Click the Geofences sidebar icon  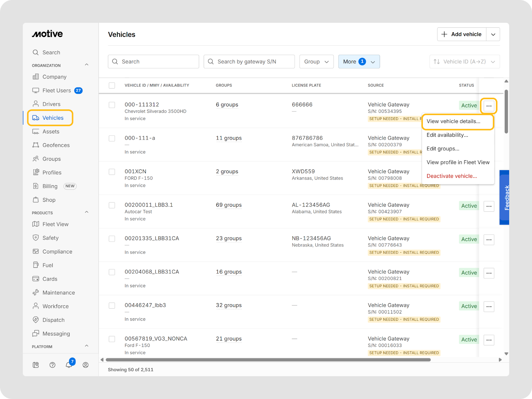click(x=36, y=145)
